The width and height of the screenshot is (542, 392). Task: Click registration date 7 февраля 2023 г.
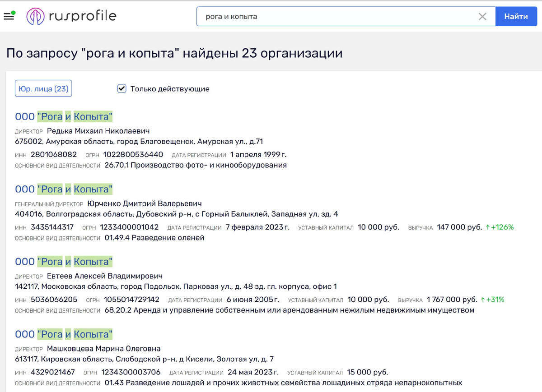tap(257, 227)
